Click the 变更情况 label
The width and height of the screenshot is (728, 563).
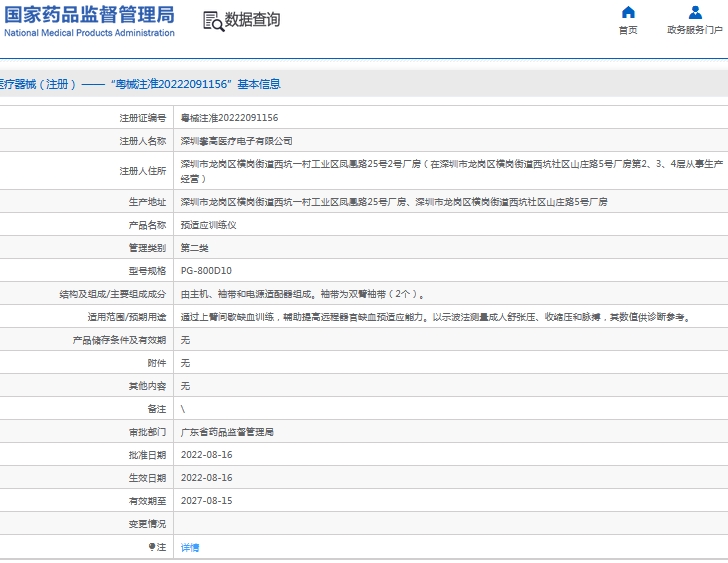tap(147, 524)
